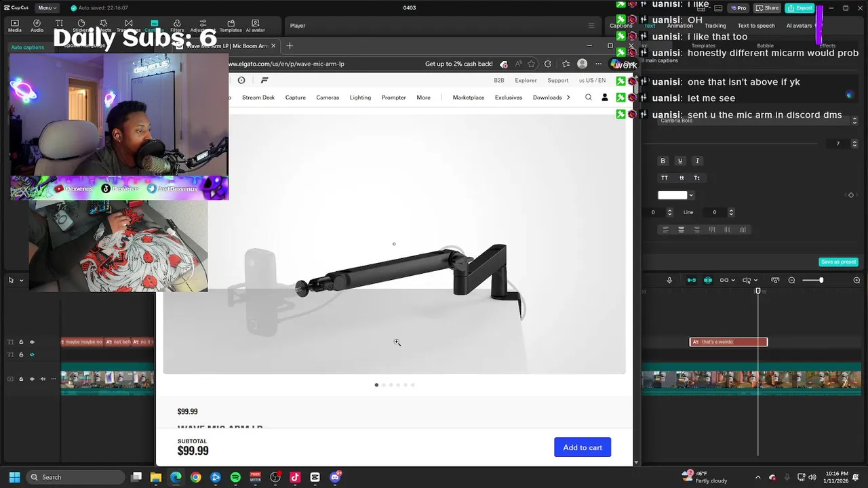
Task: Expand the Elgato nav right arrow
Action: pyautogui.click(x=568, y=98)
